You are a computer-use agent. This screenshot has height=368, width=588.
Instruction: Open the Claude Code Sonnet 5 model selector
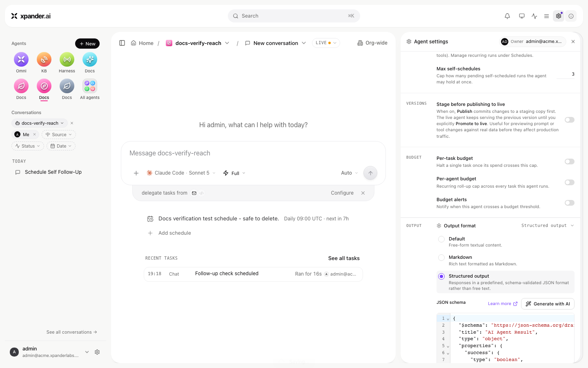(181, 173)
